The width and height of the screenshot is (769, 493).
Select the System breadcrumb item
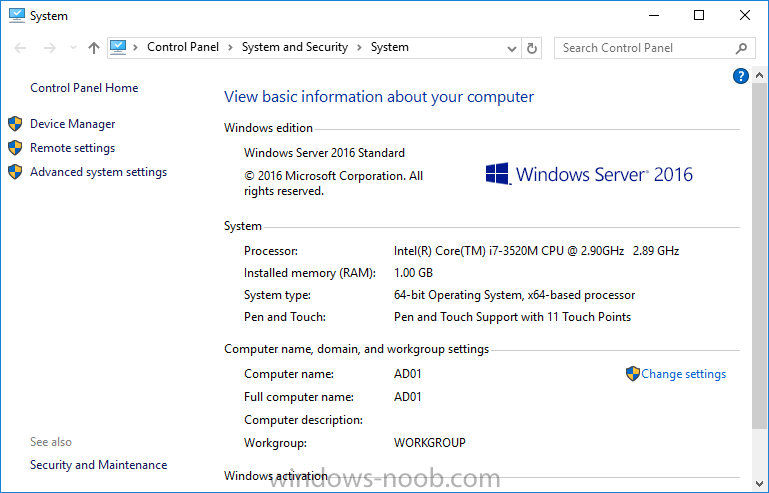tap(389, 47)
